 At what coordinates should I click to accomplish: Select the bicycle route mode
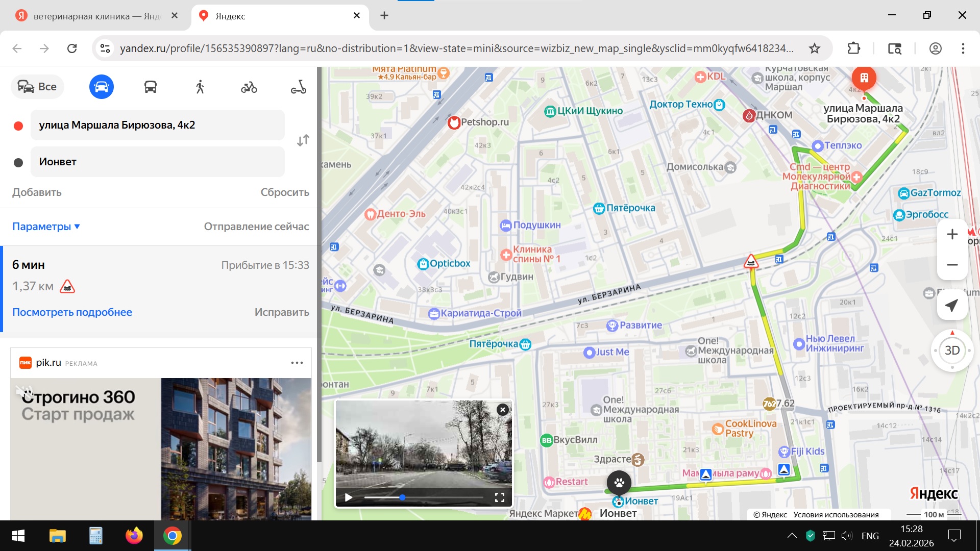click(249, 87)
